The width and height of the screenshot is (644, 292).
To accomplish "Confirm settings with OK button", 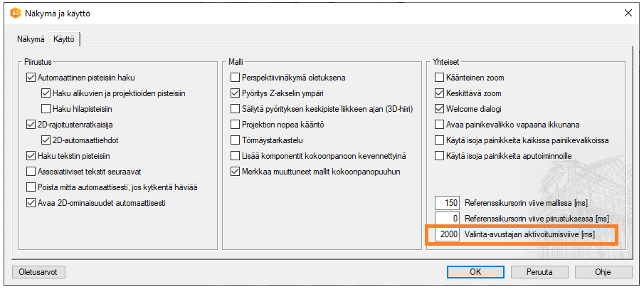I will click(x=475, y=272).
